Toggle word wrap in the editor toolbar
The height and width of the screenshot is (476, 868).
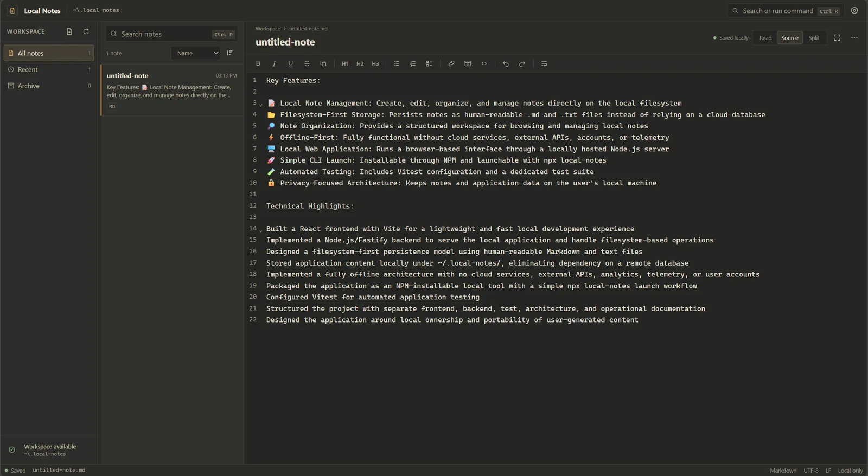coord(544,63)
